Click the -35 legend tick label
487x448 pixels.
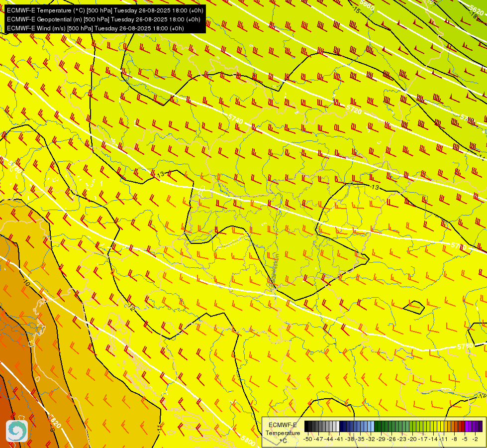click(x=360, y=439)
